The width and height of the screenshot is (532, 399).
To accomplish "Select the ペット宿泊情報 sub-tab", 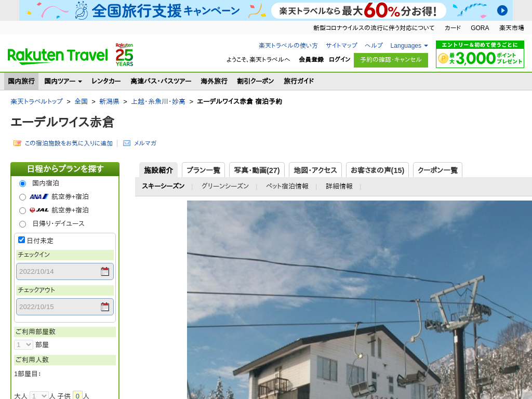I will coord(287,186).
